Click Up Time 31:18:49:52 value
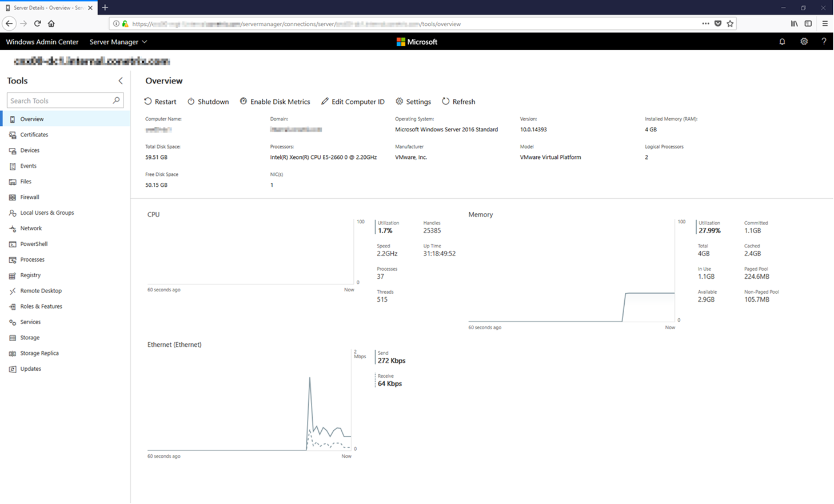 click(x=440, y=254)
